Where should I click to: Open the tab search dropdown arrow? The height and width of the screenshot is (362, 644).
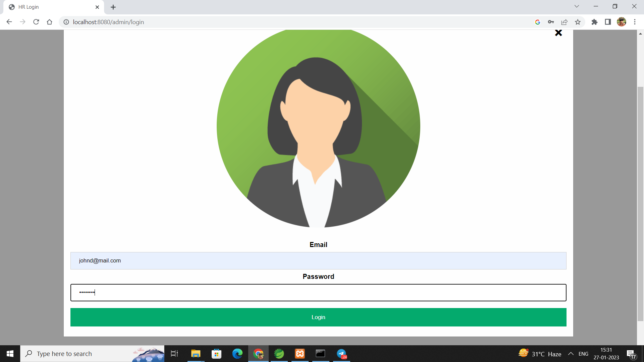click(577, 6)
